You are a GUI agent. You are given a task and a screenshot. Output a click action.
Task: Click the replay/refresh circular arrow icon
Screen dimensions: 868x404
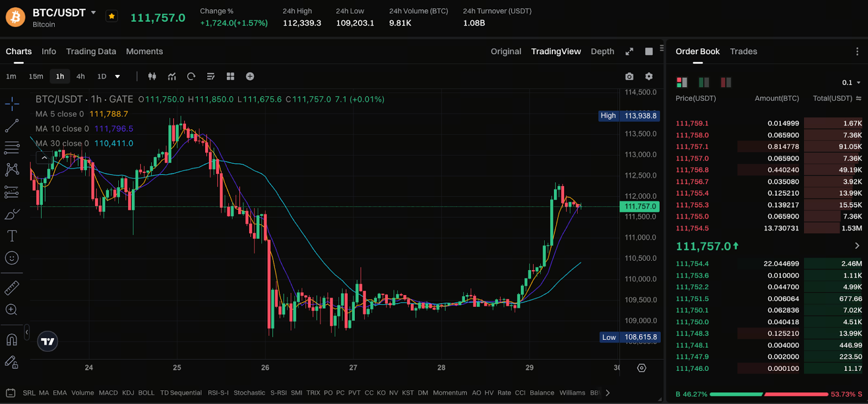191,76
